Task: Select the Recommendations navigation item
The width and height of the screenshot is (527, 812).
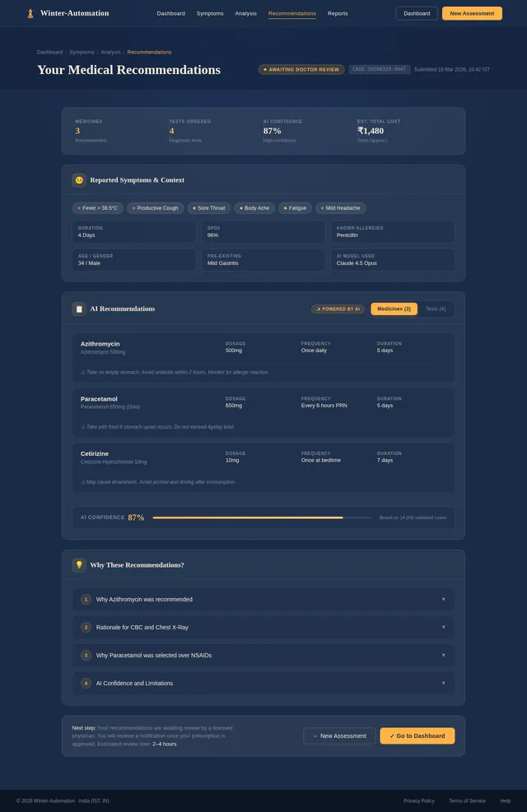Action: tap(292, 13)
